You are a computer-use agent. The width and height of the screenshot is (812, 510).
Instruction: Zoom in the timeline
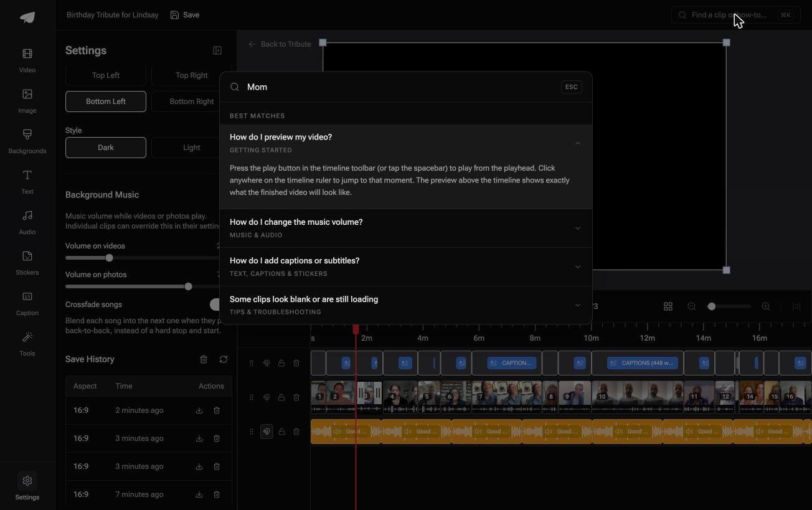(766, 306)
